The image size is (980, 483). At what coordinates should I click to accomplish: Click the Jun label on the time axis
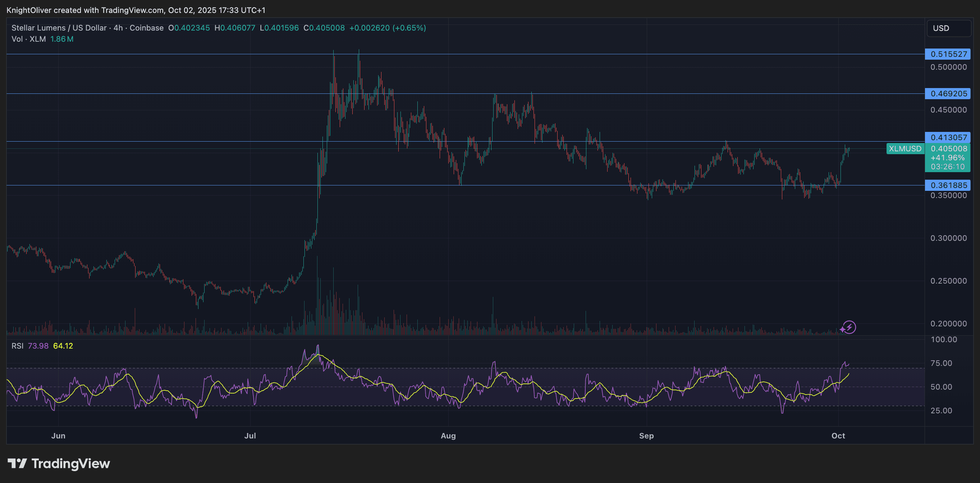pos(58,436)
